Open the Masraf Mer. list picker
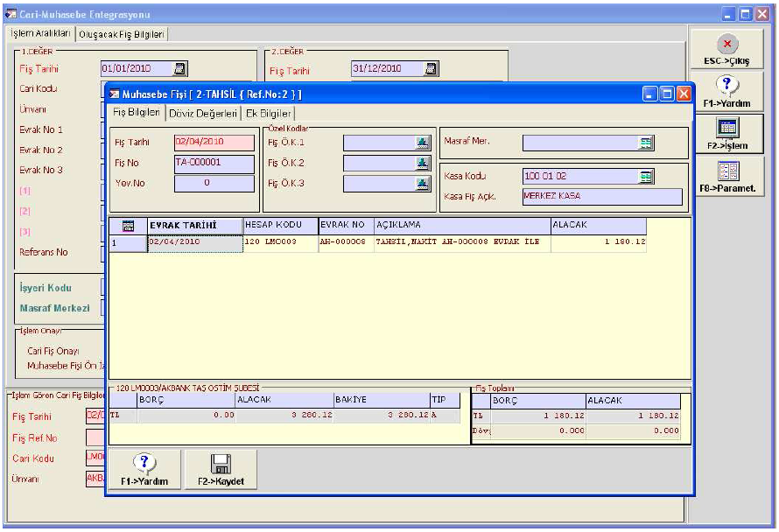 pos(646,142)
